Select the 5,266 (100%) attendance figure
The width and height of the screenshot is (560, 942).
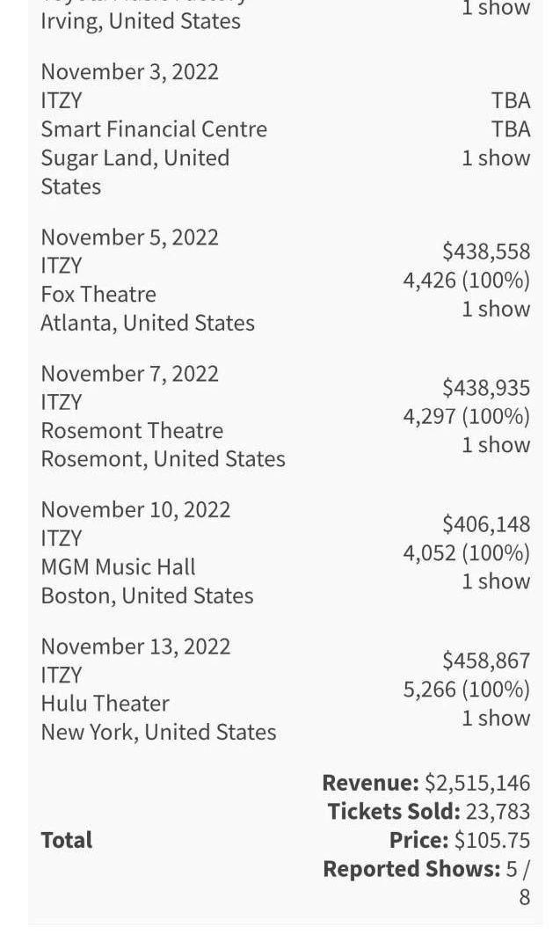pos(467,689)
